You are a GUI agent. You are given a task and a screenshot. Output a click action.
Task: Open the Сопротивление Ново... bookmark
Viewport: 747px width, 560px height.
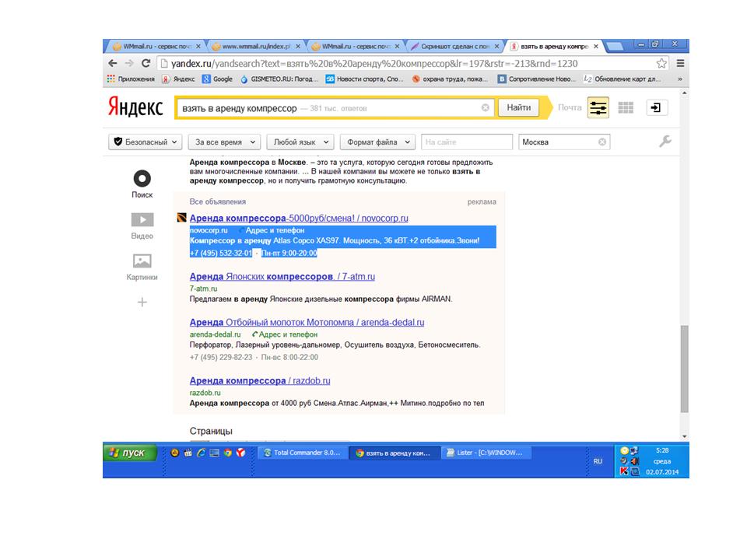pyautogui.click(x=537, y=79)
